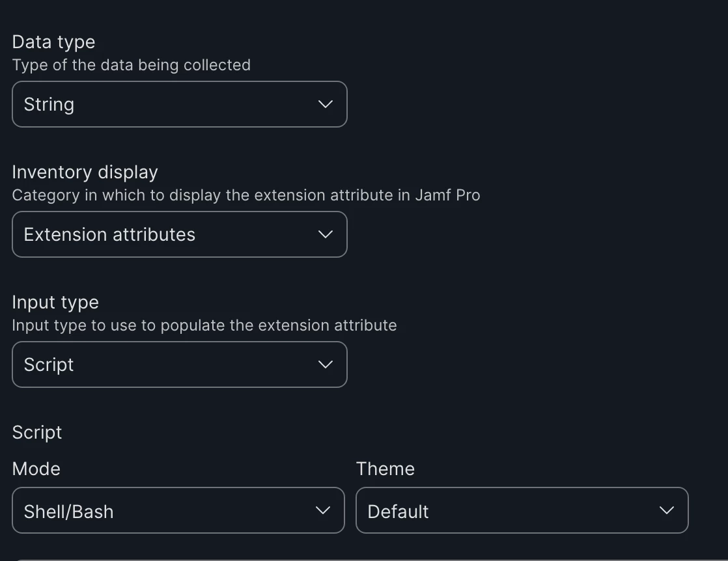Click the 'Input type to use to populate' description
This screenshot has height=561, width=728.
[x=204, y=325]
